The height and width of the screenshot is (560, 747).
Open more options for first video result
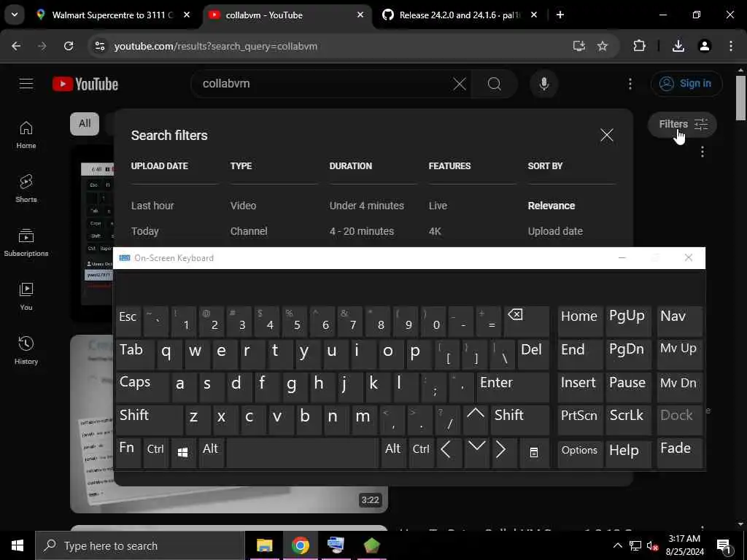click(x=703, y=152)
